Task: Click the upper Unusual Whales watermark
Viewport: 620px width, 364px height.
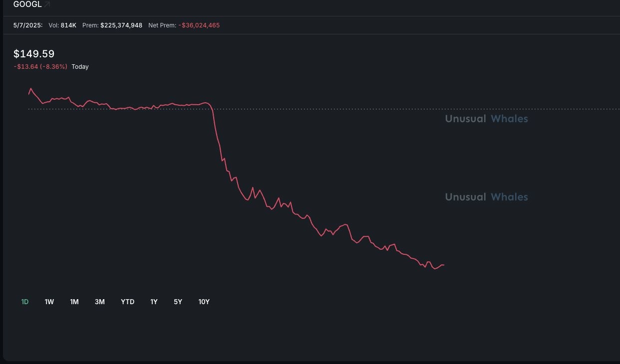Action: pos(486,119)
